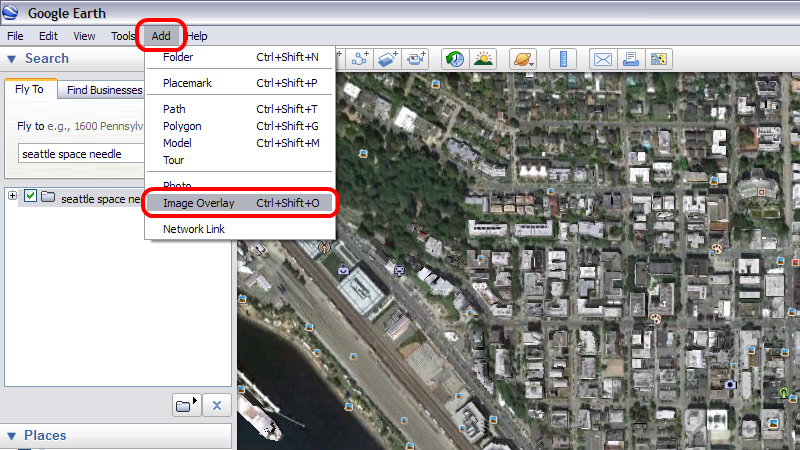Choose Placemark in the Add menu
The image size is (800, 450).
pos(187,83)
